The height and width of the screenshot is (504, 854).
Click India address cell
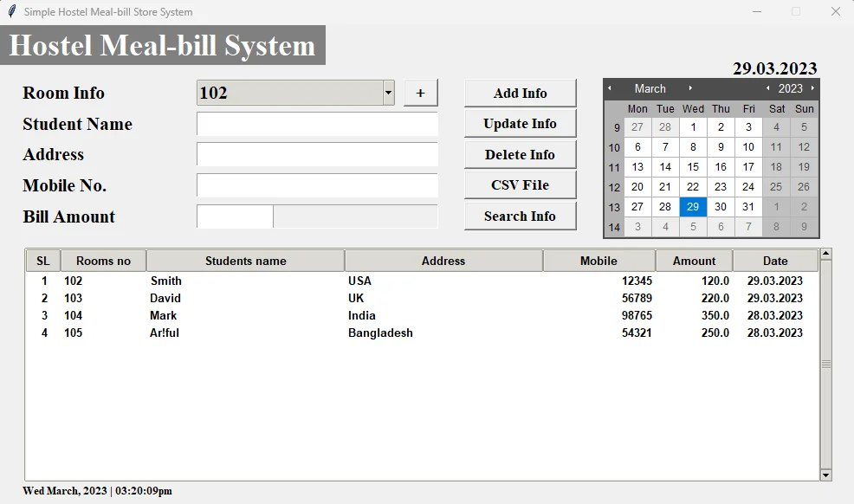click(x=362, y=316)
